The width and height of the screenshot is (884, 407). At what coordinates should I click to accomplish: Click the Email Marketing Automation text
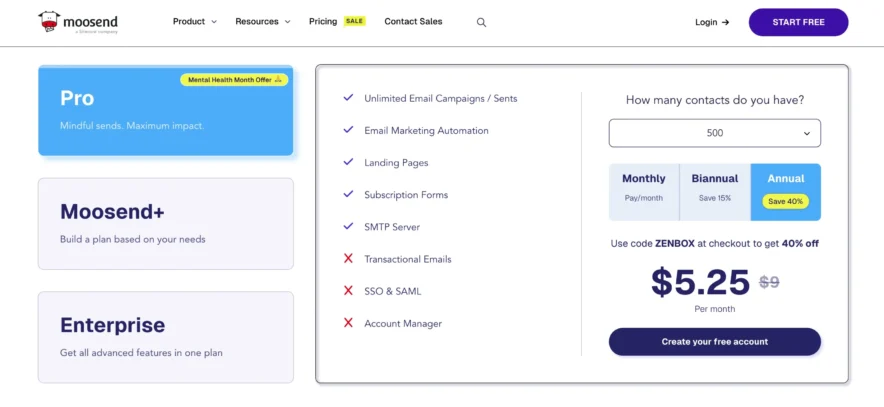click(x=426, y=130)
